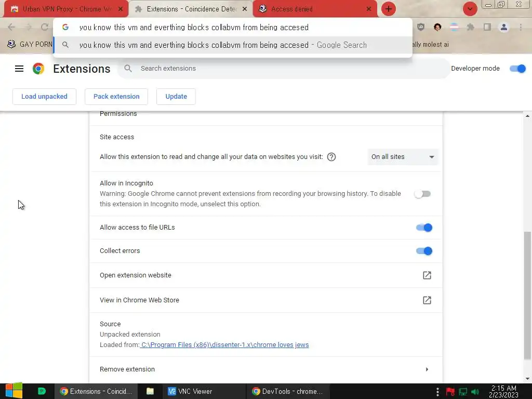The width and height of the screenshot is (532, 399).
Task: Click the browser back arrow
Action: [11, 27]
